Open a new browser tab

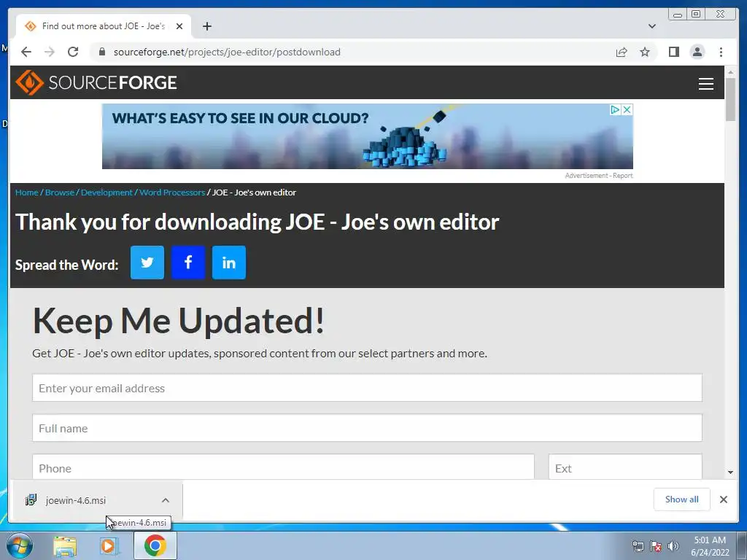[x=206, y=26]
